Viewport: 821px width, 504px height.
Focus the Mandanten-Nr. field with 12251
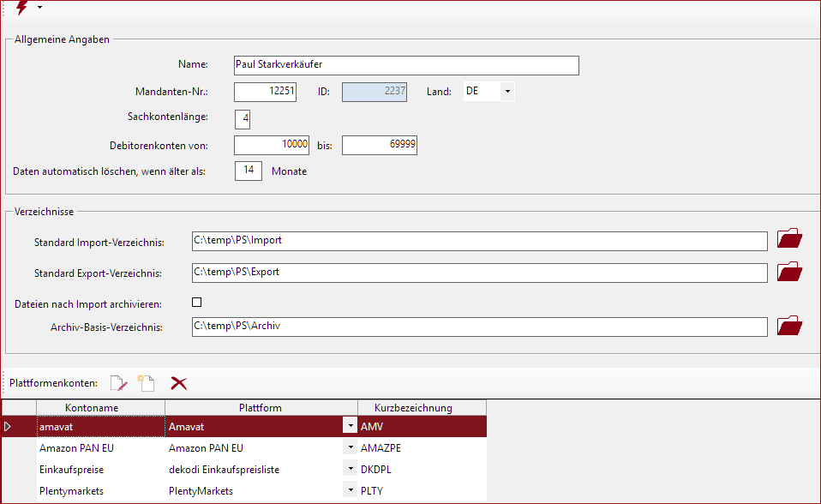click(x=265, y=91)
